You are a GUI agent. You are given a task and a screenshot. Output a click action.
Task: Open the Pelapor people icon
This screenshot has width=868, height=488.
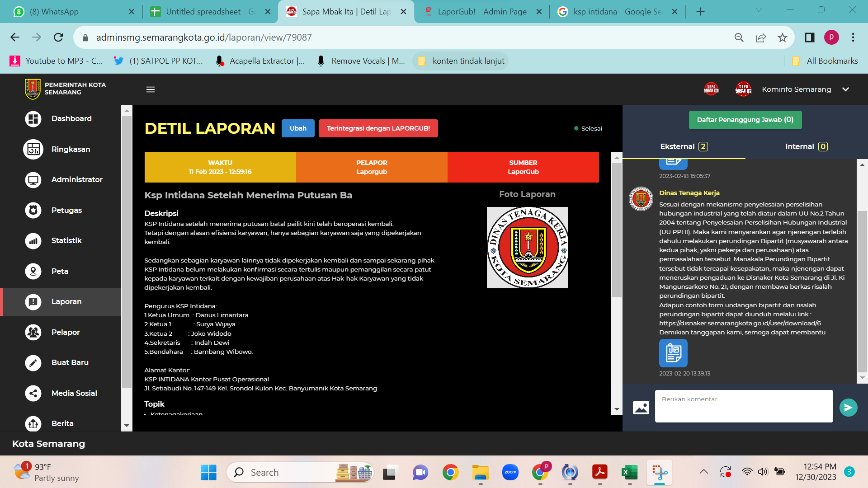(x=33, y=332)
